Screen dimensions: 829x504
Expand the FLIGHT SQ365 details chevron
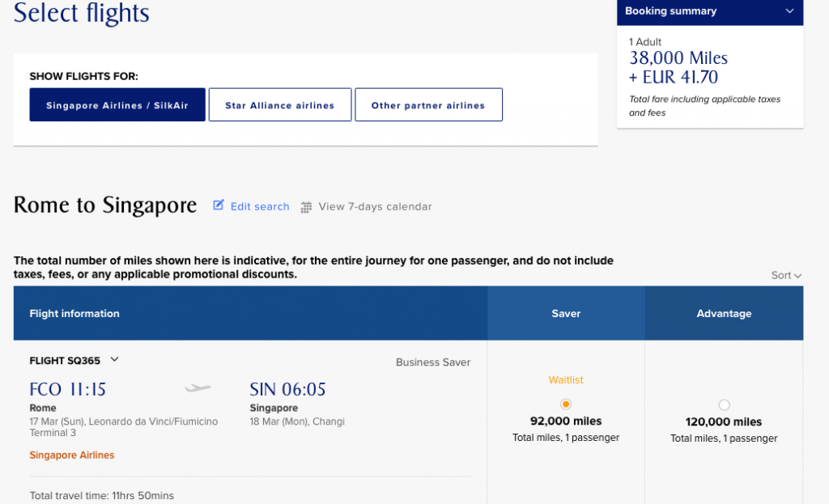(114, 360)
